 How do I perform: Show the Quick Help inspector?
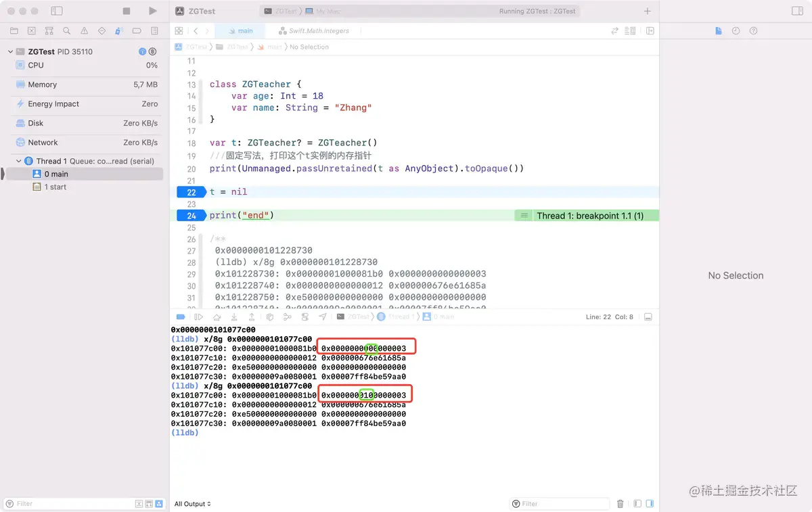coord(753,31)
